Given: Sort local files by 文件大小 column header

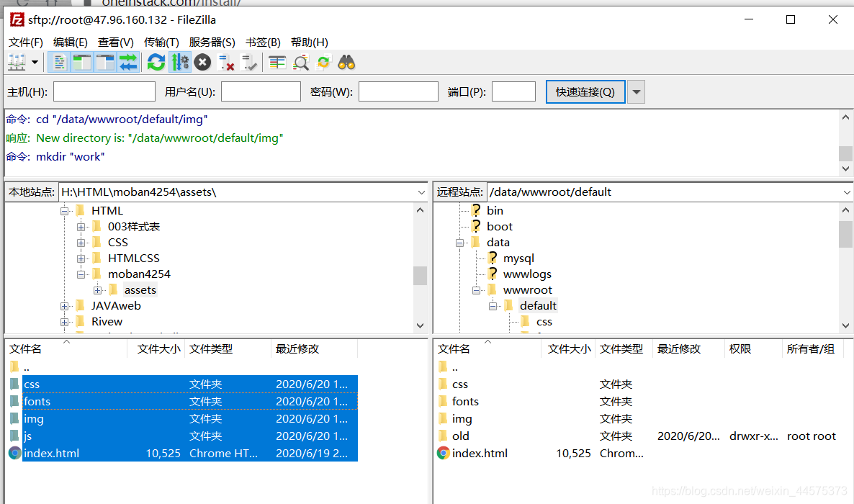Looking at the screenshot, I should pyautogui.click(x=156, y=348).
